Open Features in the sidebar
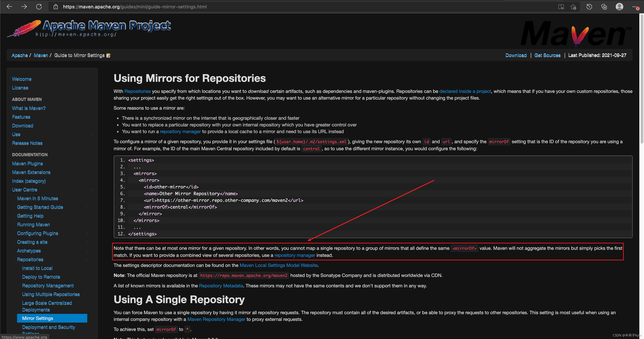Image resolution: width=644 pixels, height=339 pixels. (21, 117)
